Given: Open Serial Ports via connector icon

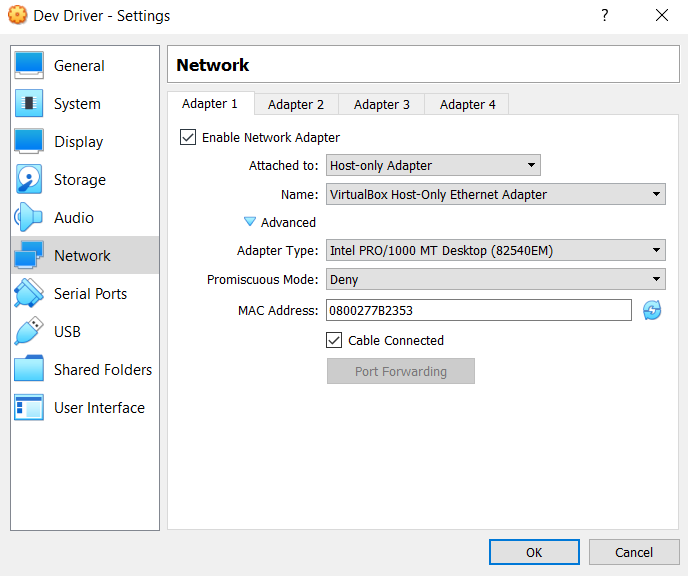Looking at the screenshot, I should tap(29, 293).
